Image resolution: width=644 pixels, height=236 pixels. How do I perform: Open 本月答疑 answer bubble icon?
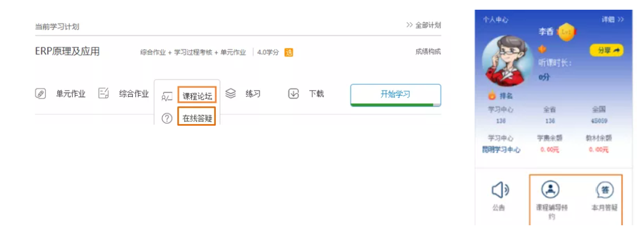coord(604,190)
